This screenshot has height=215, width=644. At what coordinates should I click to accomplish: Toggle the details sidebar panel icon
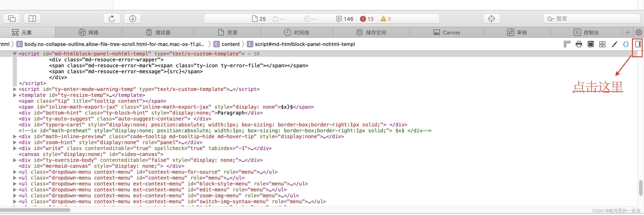click(x=638, y=44)
